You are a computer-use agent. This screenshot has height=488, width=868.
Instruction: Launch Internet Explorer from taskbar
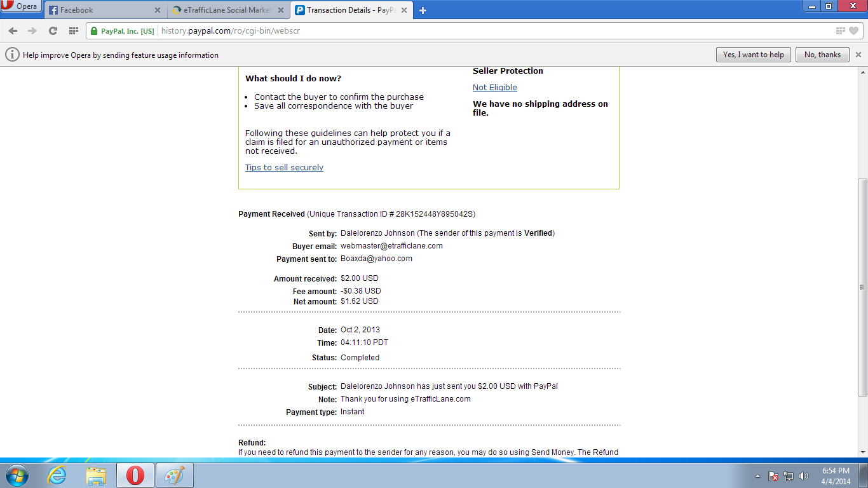[x=57, y=475]
